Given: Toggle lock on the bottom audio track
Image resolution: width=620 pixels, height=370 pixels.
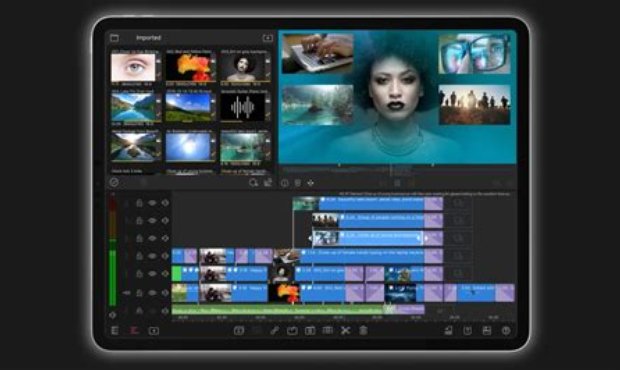Looking at the screenshot, I should tap(139, 311).
